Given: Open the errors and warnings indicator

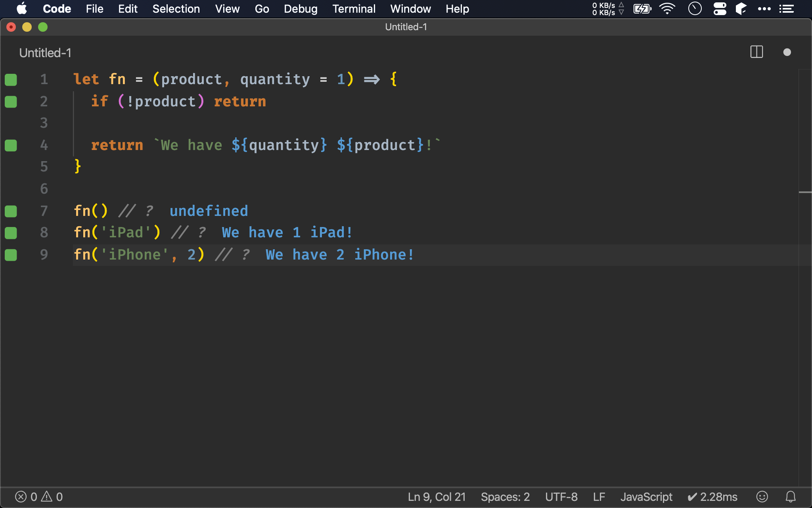Looking at the screenshot, I should (39, 497).
